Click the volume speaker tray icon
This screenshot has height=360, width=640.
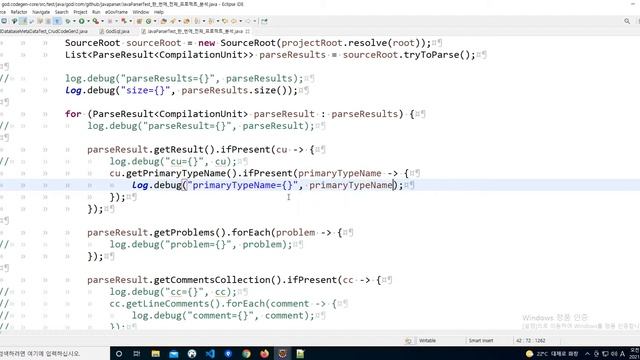point(614,353)
